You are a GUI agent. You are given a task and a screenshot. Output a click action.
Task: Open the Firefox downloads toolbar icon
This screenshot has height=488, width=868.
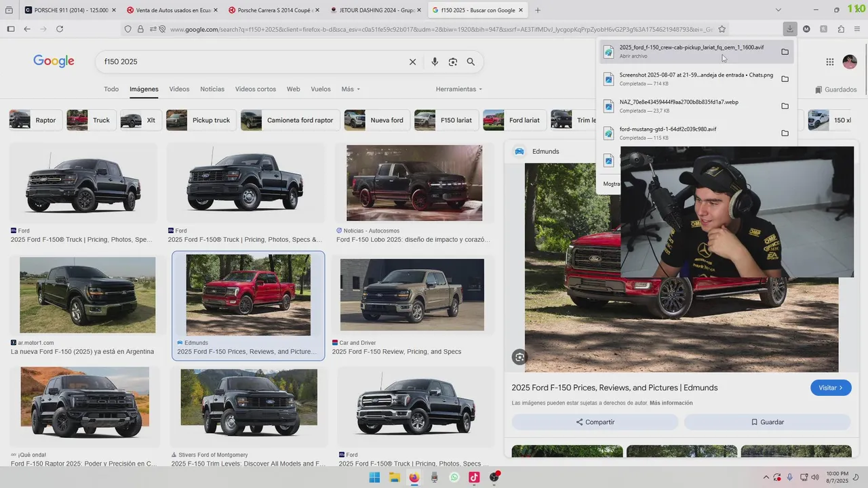790,29
